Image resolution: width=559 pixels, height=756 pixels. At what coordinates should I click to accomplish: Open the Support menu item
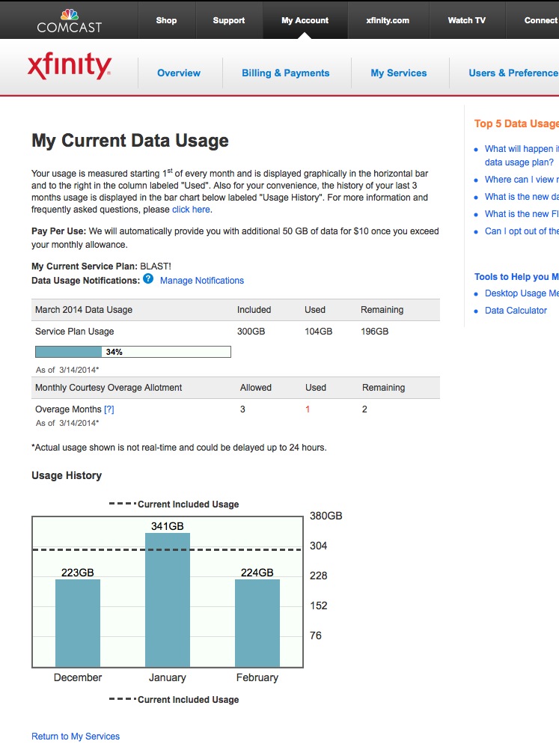(x=228, y=20)
